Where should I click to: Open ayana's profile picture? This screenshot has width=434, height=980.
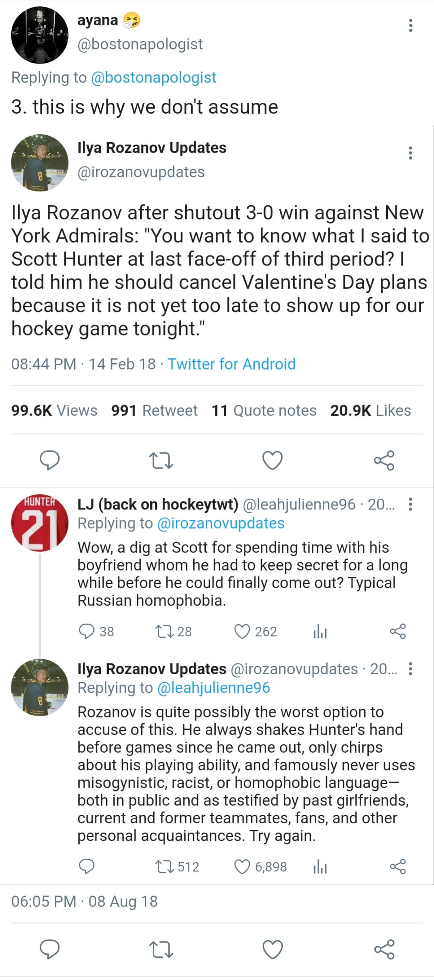coord(40,35)
